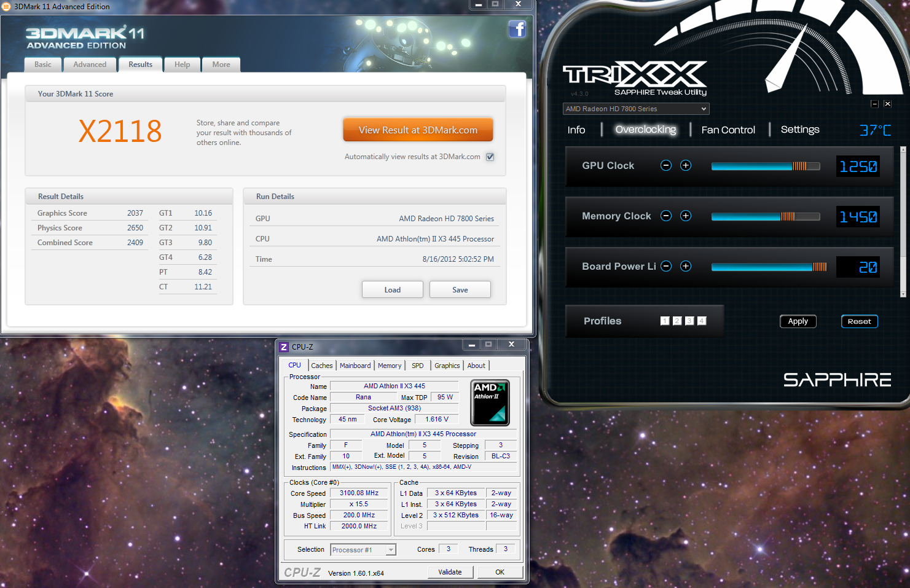Click the Memory Clock slider
Viewport: 910px width, 588px height.
click(766, 216)
